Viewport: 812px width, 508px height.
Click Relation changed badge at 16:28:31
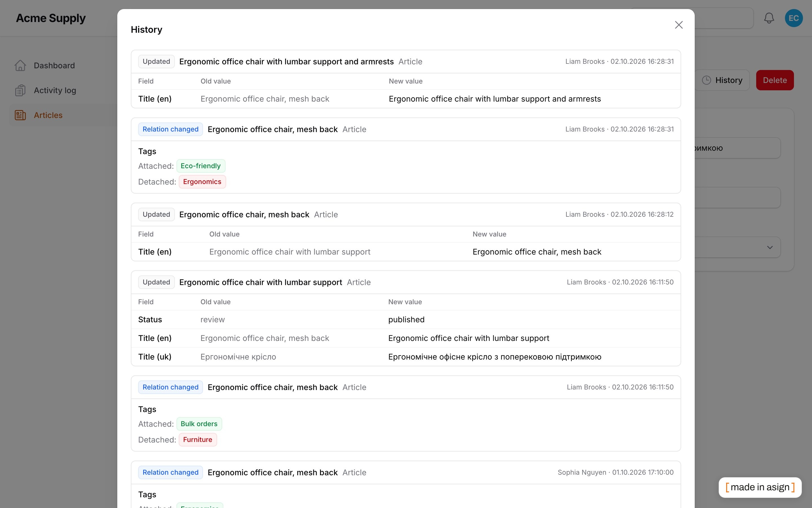(171, 129)
